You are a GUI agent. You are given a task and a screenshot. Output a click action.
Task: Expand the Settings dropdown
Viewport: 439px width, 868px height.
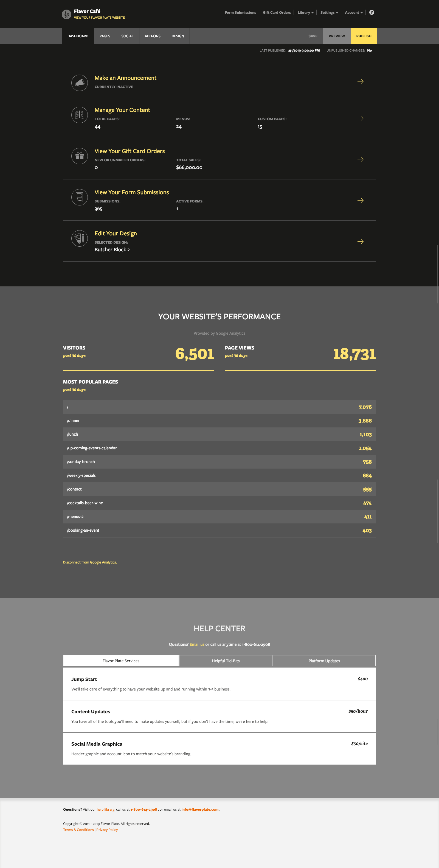point(329,12)
